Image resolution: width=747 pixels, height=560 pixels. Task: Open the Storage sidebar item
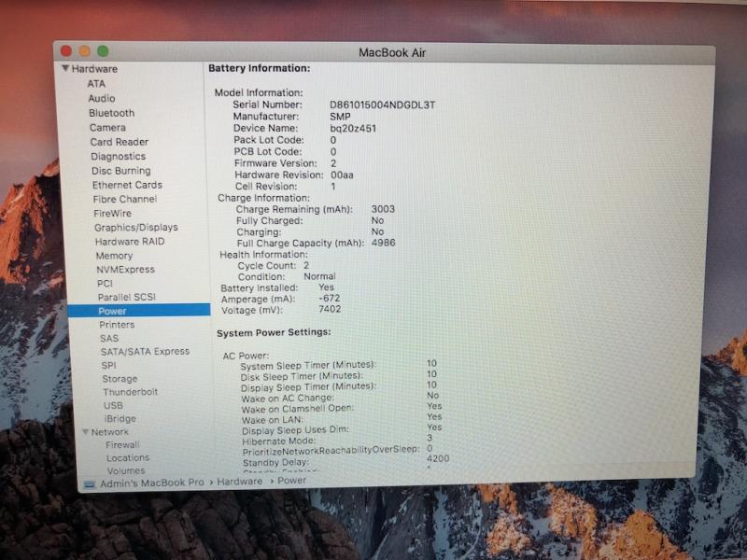[120, 379]
